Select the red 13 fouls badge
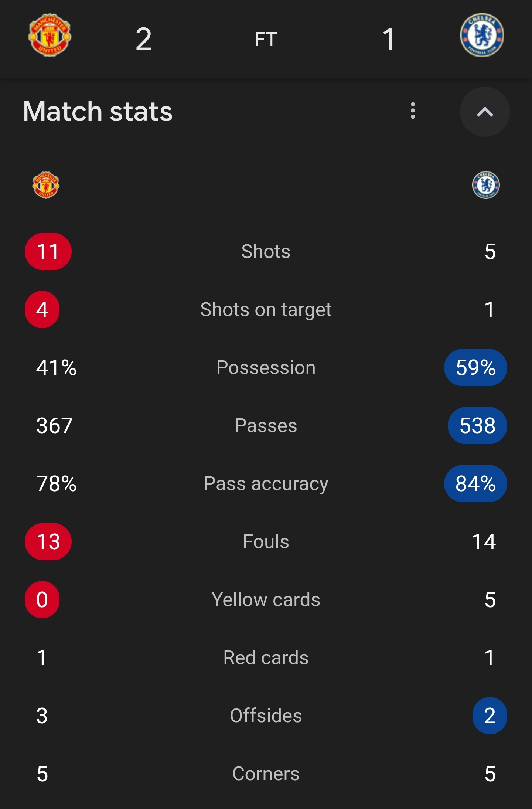The image size is (532, 809). [x=48, y=541]
